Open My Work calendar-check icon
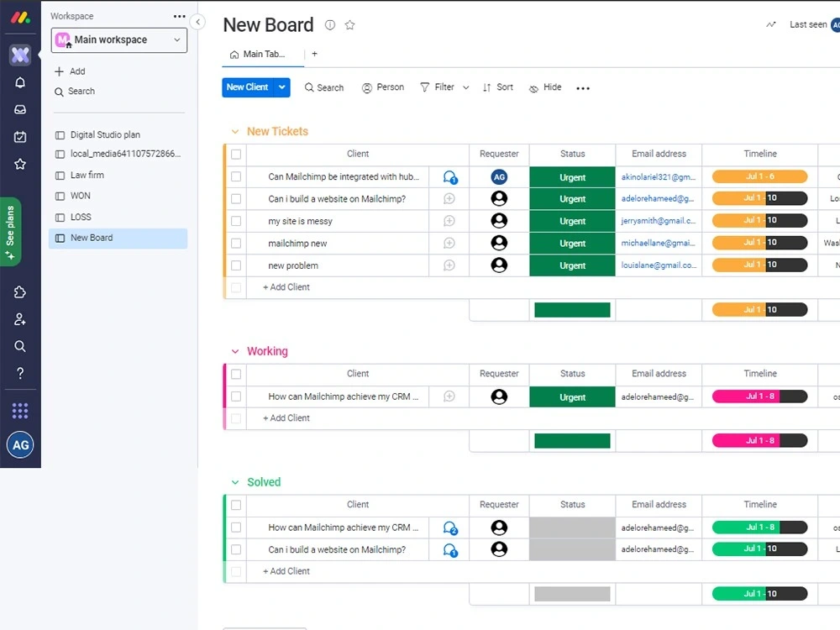This screenshot has height=630, width=840. [x=20, y=137]
